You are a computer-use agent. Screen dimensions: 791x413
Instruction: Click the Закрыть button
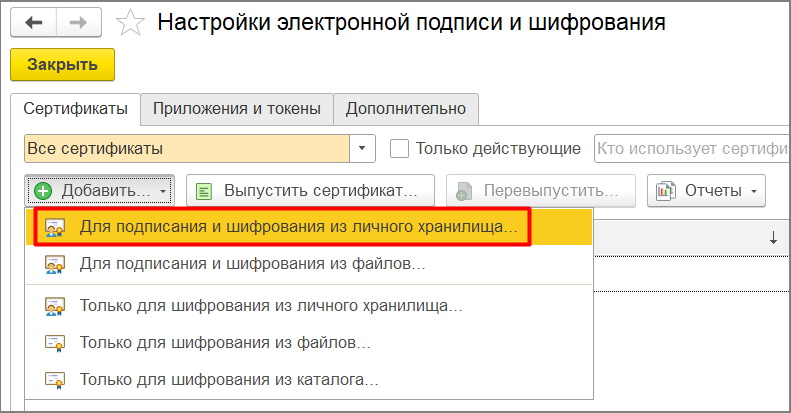(x=63, y=65)
